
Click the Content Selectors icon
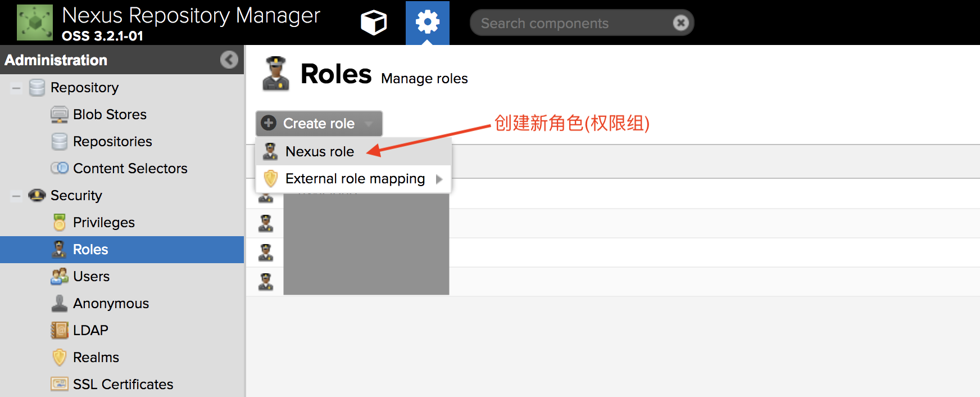pyautogui.click(x=60, y=168)
